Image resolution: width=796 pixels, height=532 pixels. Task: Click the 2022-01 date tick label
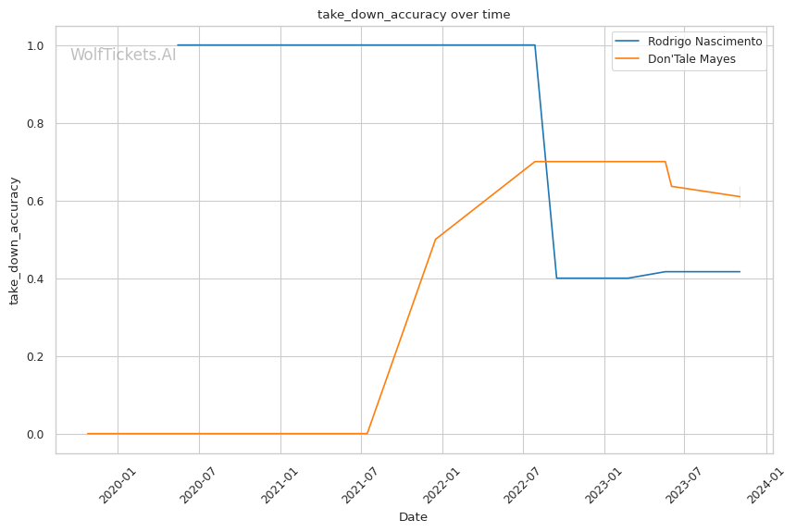tap(442, 481)
